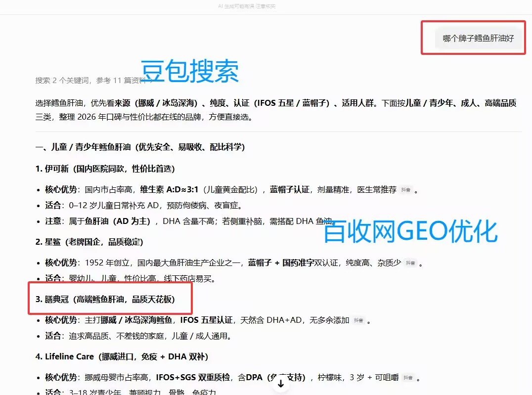The width and height of the screenshot is (532, 395).
Task: Click the line 适合：婴幼儿、儿童，性价比高
Action: (130, 279)
